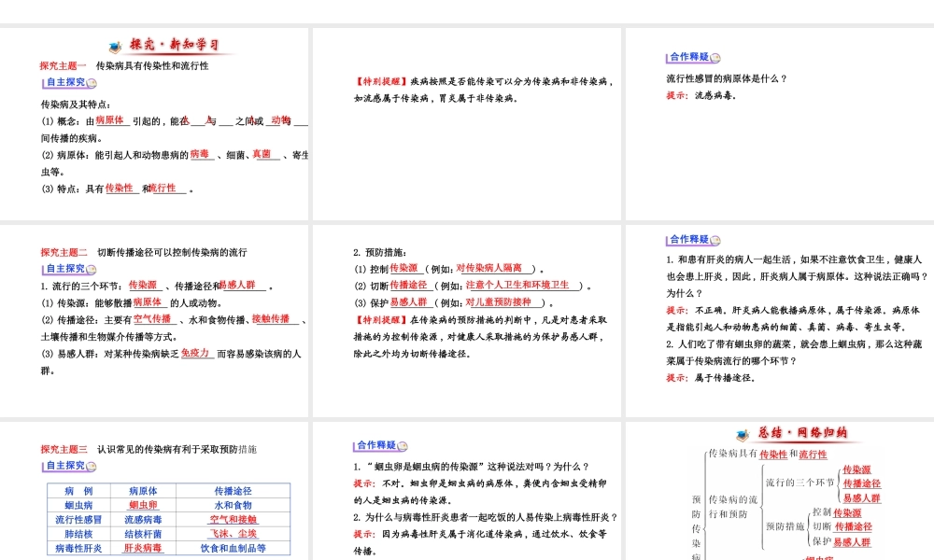
Task: Click the table cell 结核杆菌
Action: click(143, 534)
